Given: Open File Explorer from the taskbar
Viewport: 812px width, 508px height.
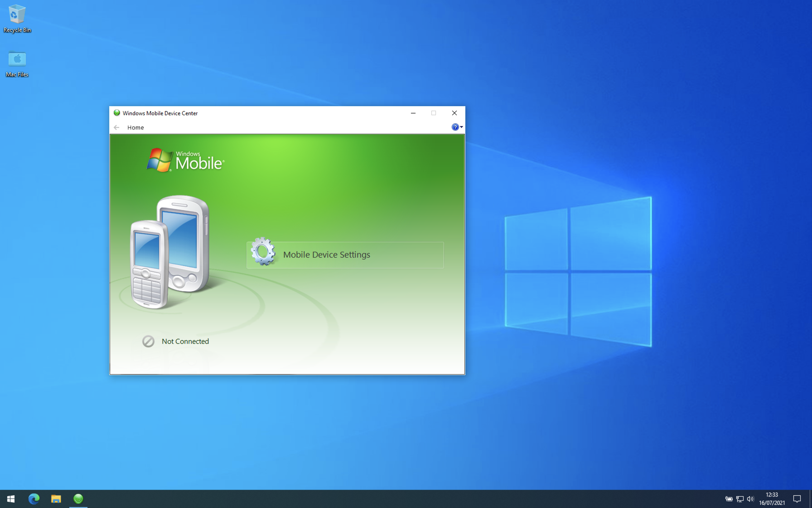Looking at the screenshot, I should point(56,499).
